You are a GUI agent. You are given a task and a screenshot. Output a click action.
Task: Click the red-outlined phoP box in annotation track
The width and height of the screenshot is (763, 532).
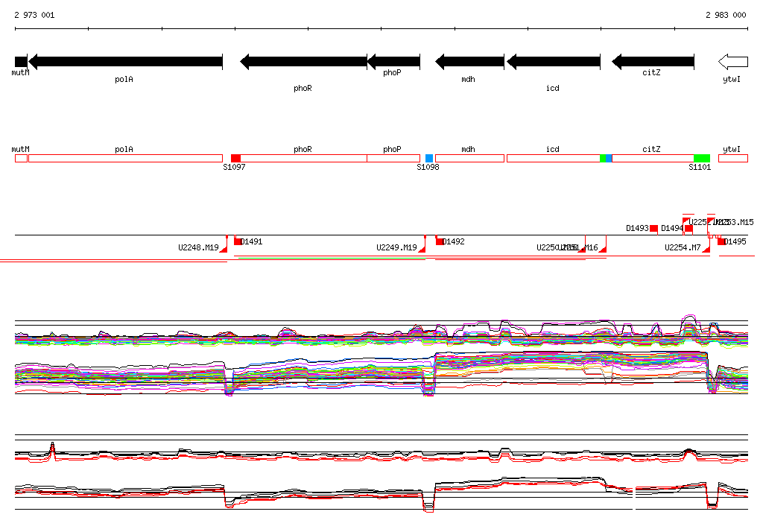393,158
